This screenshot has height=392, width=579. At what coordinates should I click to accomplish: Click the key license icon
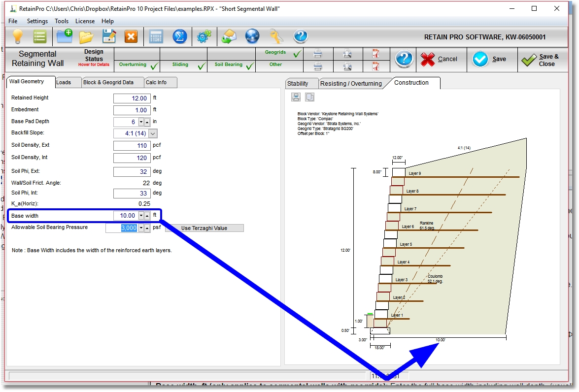276,36
